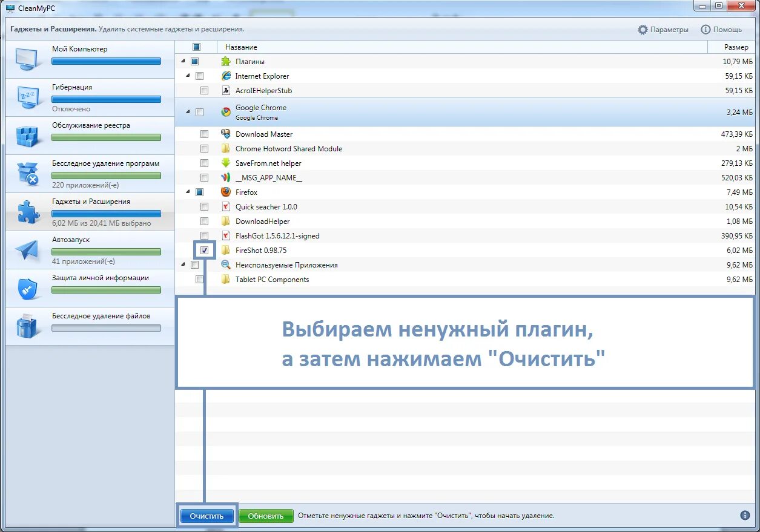The height and width of the screenshot is (532, 760).
Task: Click Гаджеты и Расширения progress bar
Action: pos(107,214)
